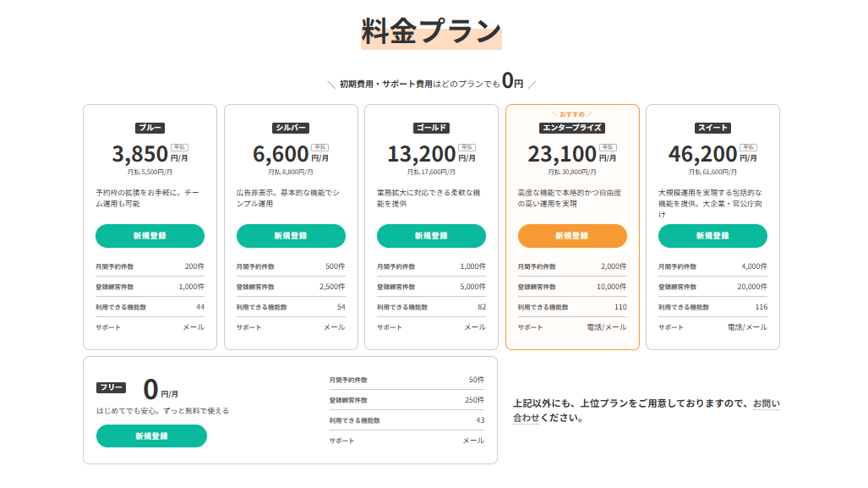
Task: Open feature count 116 in スイート plan
Action: click(x=761, y=307)
